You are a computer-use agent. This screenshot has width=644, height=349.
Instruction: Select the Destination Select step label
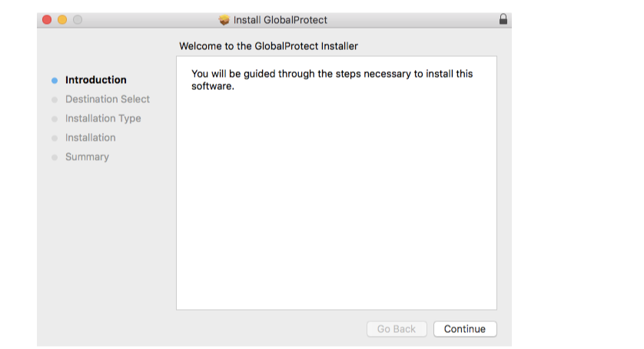(108, 99)
